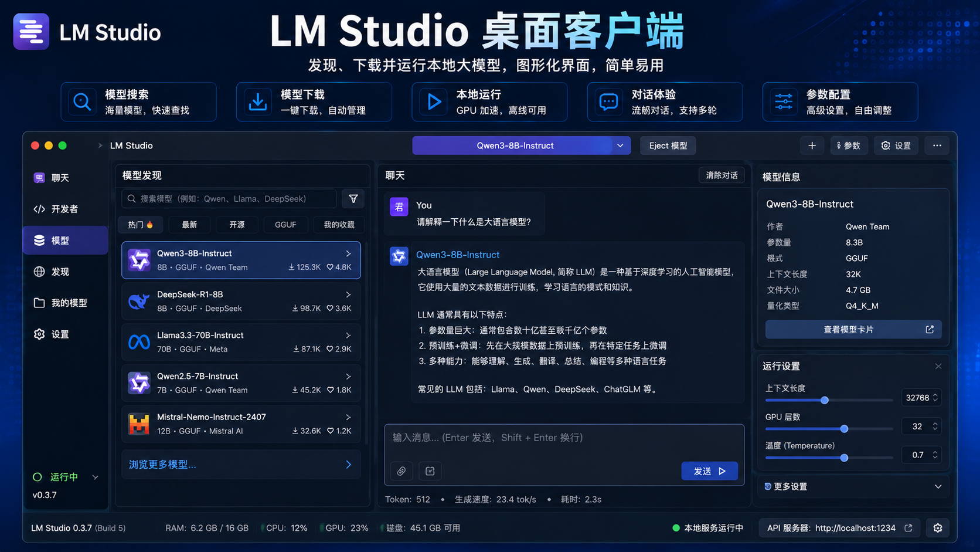Open sidebar 设置 gear icon
Image resolution: width=980 pixels, height=552 pixels.
click(x=39, y=334)
